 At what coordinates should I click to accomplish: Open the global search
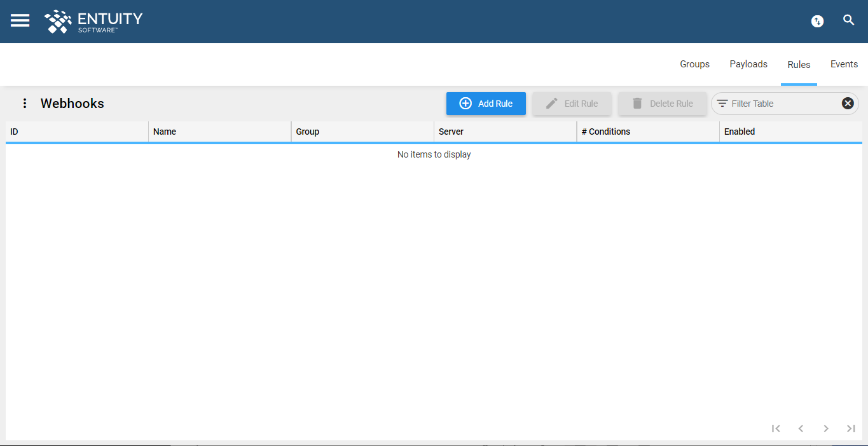(849, 20)
